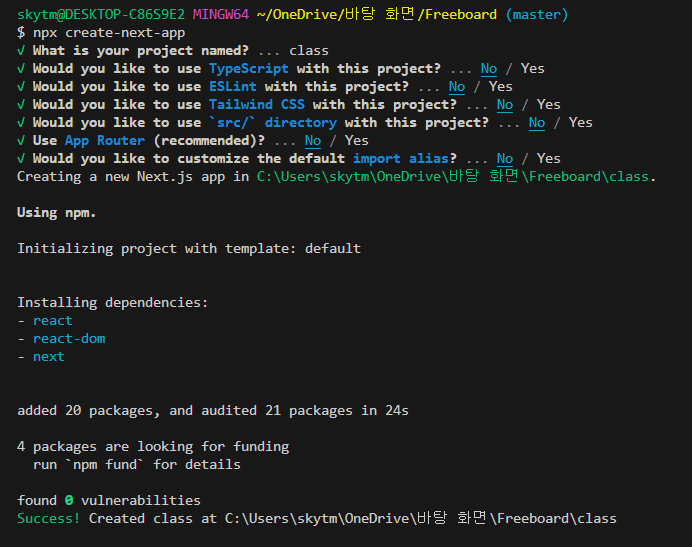Click the blue 'ESLint' word
Viewport: 692px width, 547px height.
pyautogui.click(x=233, y=87)
